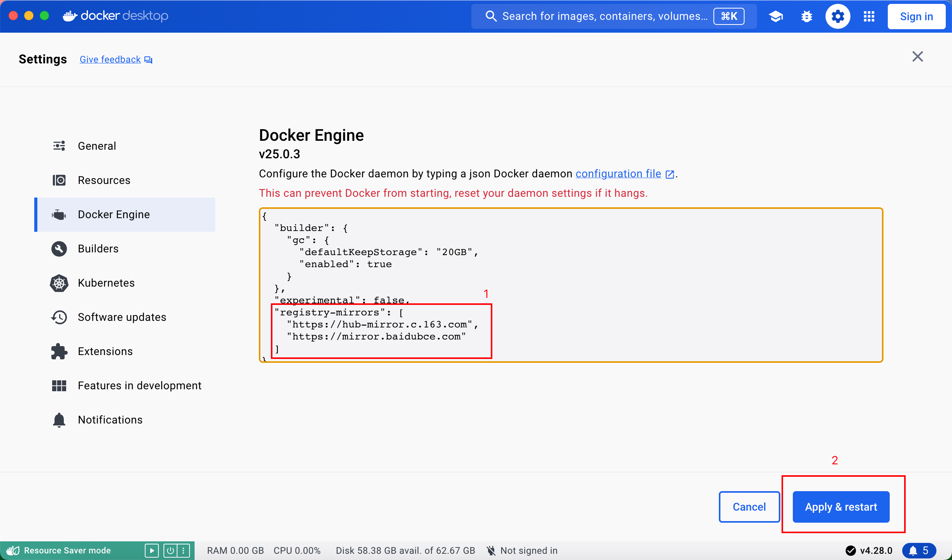Click Apply & restart button

tap(841, 506)
